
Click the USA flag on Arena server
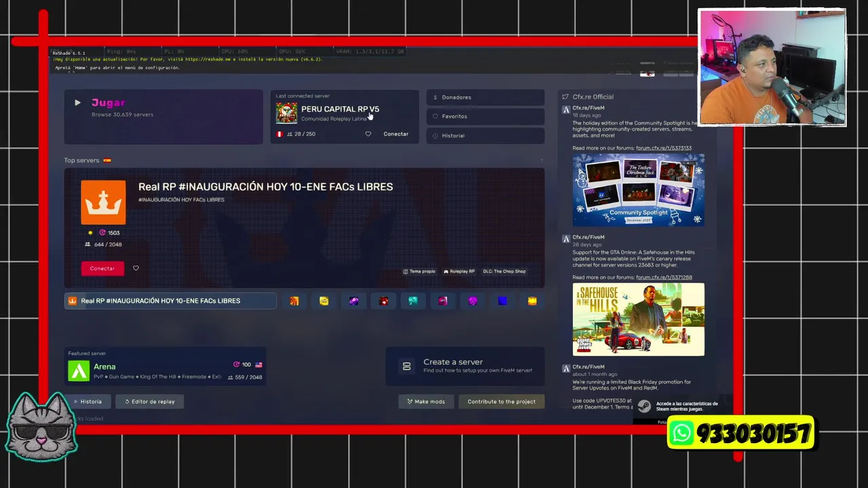[x=258, y=365]
